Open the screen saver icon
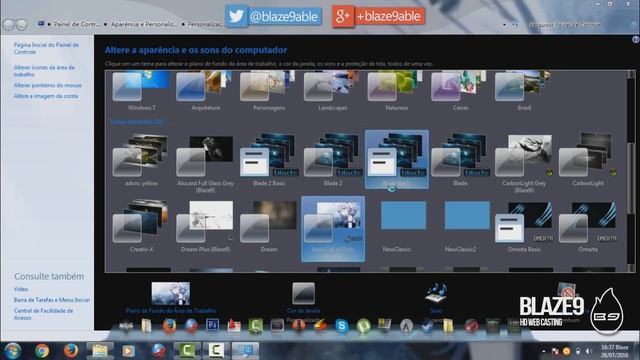The image size is (640, 360). coord(567,291)
